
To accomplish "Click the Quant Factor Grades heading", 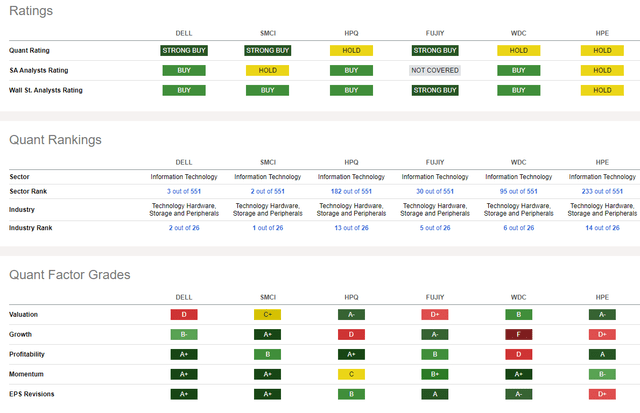I will [70, 275].
